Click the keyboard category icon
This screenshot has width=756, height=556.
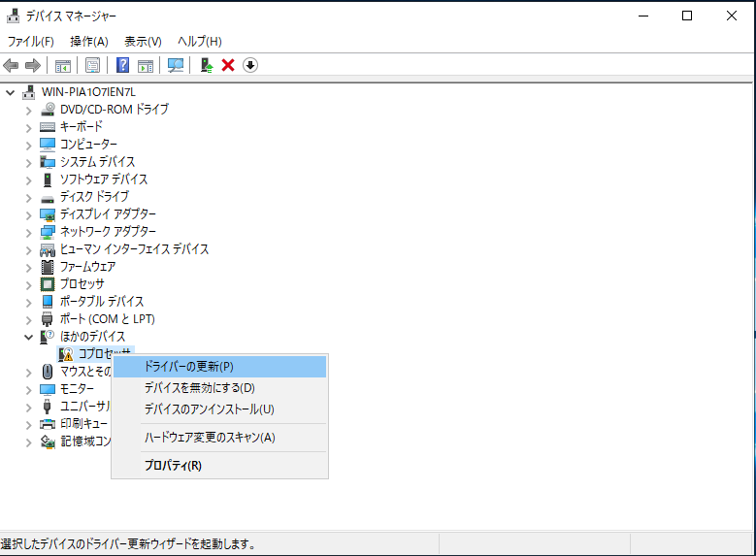[48, 127]
